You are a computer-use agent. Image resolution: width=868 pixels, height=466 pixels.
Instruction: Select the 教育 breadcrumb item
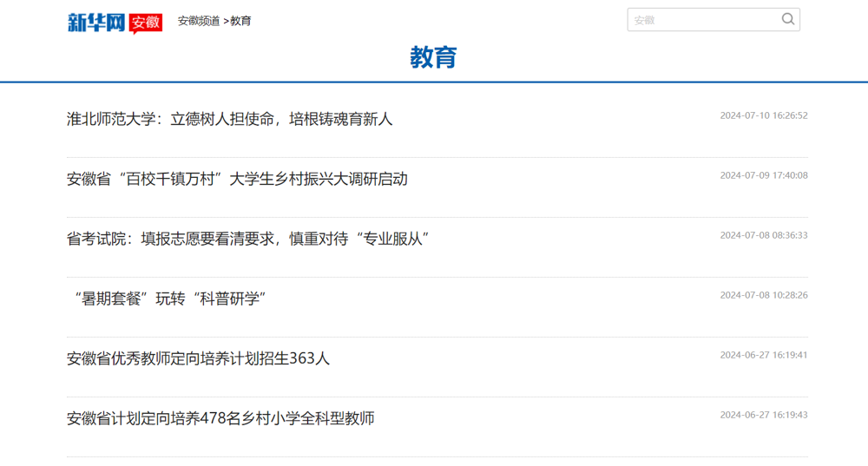(241, 21)
